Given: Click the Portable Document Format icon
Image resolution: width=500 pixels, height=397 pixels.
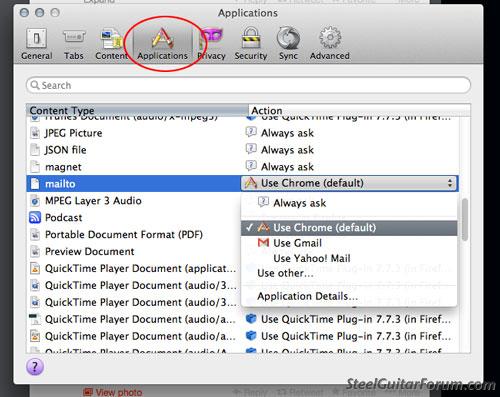Looking at the screenshot, I should click(x=35, y=235).
